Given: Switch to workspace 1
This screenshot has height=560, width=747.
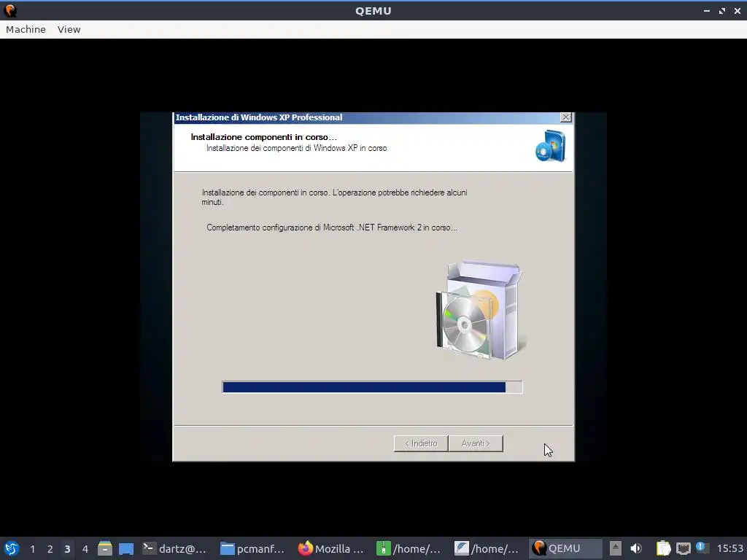Looking at the screenshot, I should [x=32, y=549].
